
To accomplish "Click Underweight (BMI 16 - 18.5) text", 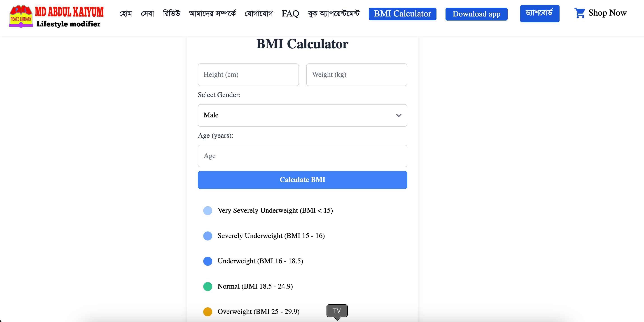I will point(260,261).
